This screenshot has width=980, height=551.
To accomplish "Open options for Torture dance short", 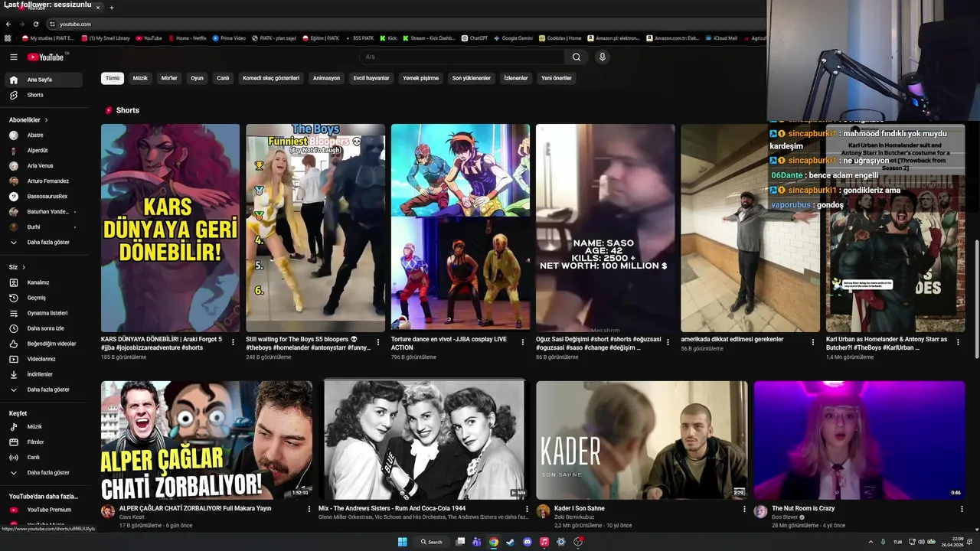I will (523, 342).
